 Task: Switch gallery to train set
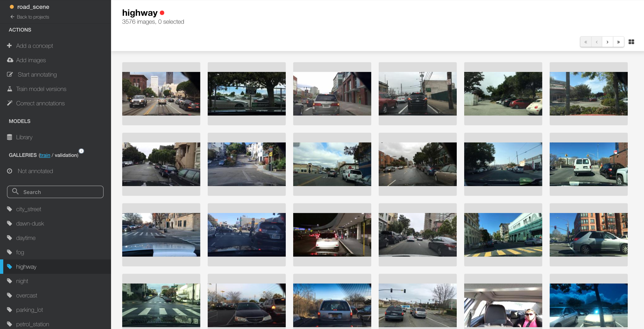click(x=45, y=155)
